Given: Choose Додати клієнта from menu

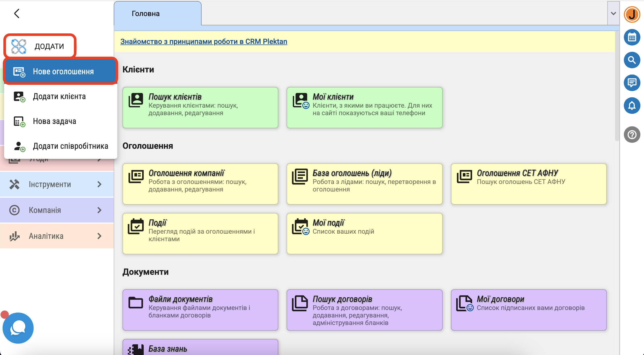Looking at the screenshot, I should tap(59, 96).
